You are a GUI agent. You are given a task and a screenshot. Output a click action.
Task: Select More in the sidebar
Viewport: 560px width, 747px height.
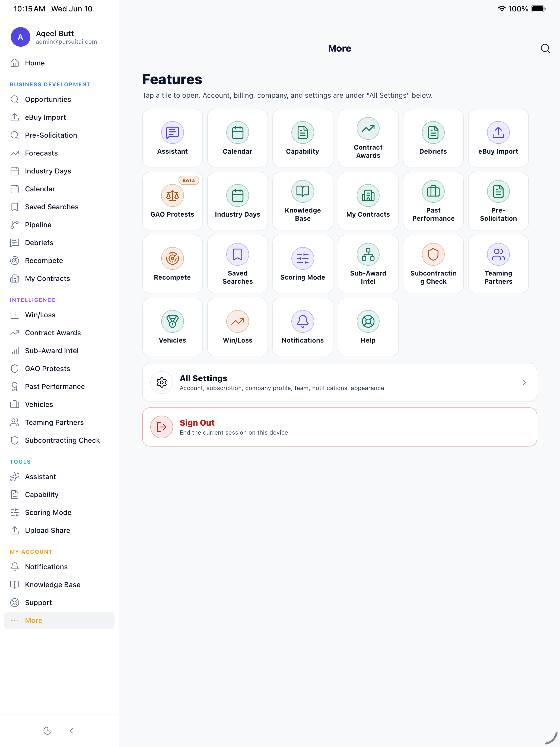tap(59, 620)
